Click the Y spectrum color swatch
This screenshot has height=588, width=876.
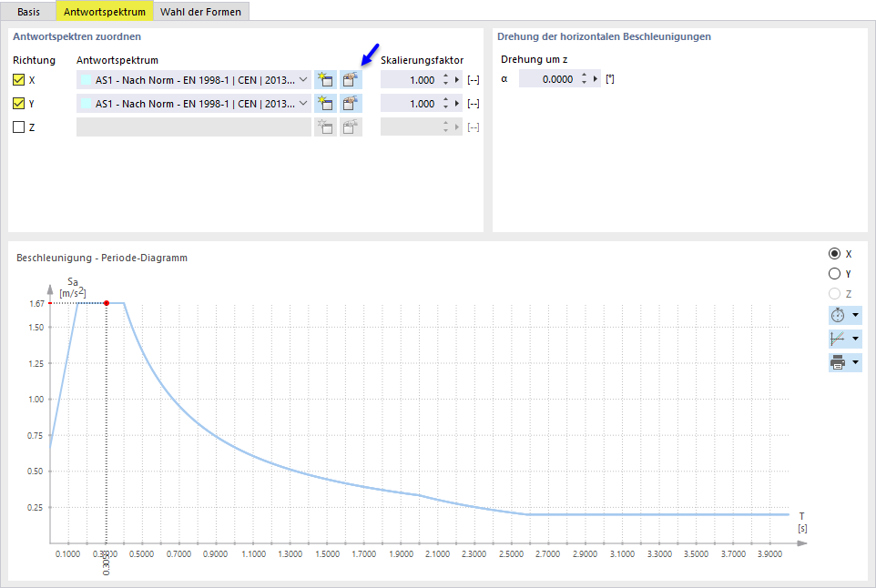coord(86,103)
